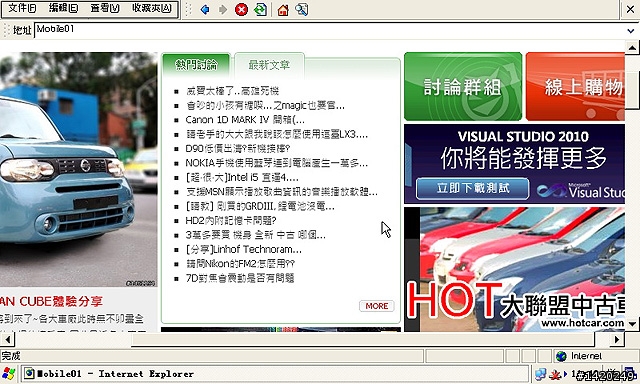Click the vertical scrollbar down arrow
This screenshot has height=384, width=640.
[x=632, y=324]
